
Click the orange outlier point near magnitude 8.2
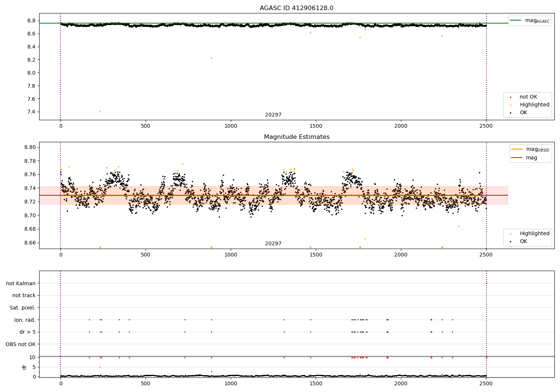point(211,58)
